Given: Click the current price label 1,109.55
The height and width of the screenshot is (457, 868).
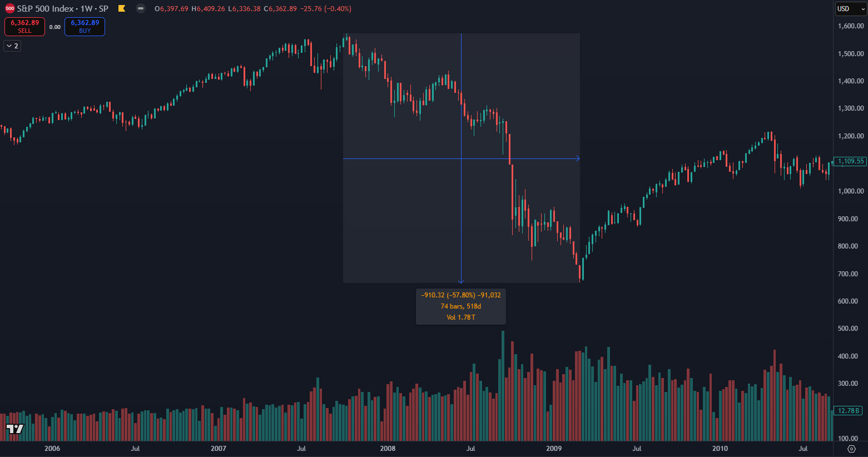Looking at the screenshot, I should tap(851, 161).
